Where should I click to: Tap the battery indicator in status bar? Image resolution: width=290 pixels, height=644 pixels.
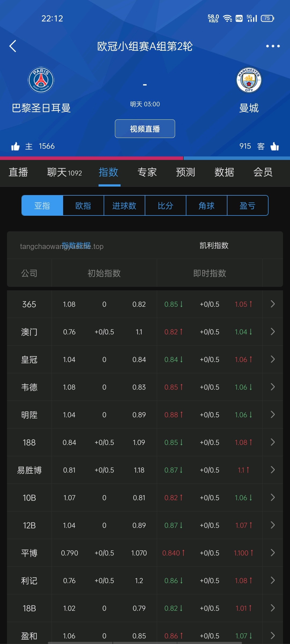point(267,18)
